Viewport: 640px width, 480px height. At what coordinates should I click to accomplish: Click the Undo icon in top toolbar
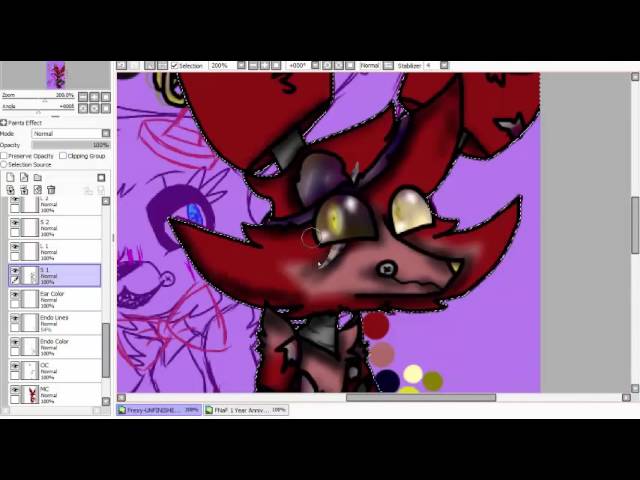click(121, 65)
